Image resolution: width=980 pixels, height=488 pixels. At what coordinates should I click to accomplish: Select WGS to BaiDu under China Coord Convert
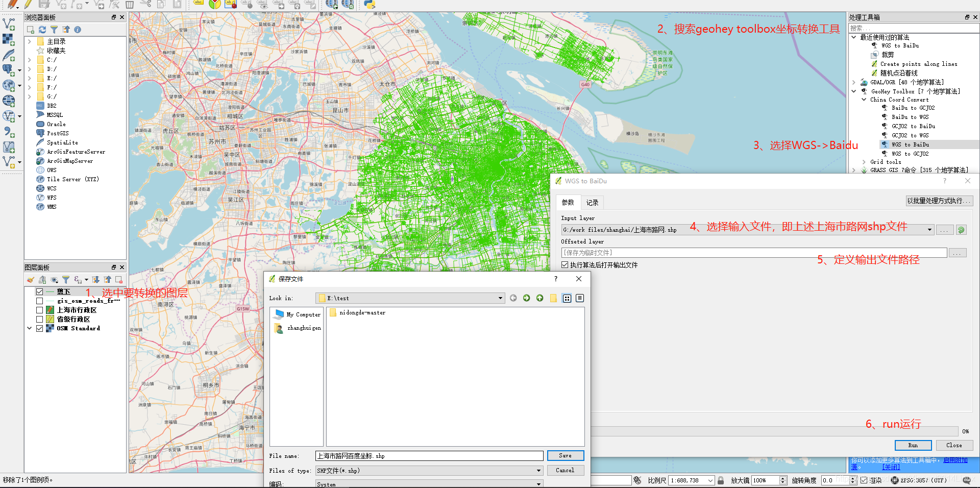coord(910,144)
